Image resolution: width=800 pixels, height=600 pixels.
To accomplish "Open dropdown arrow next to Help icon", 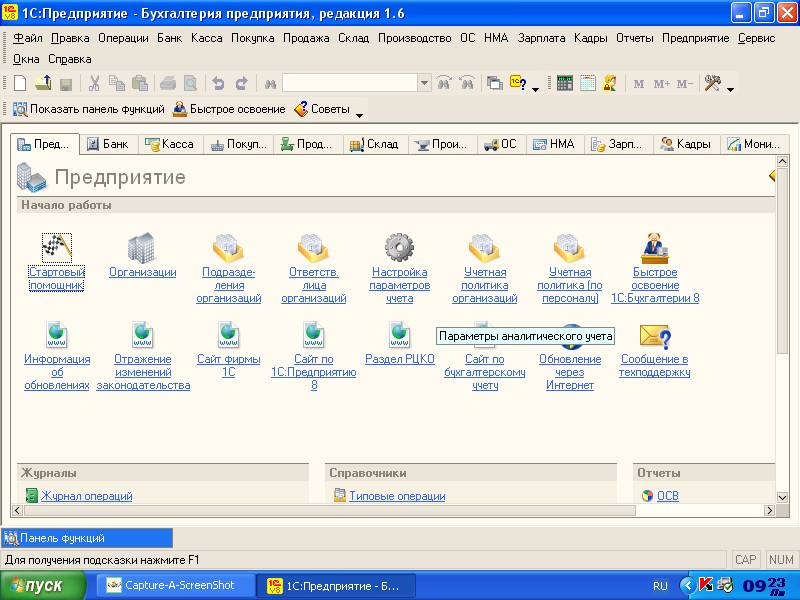I will (535, 90).
